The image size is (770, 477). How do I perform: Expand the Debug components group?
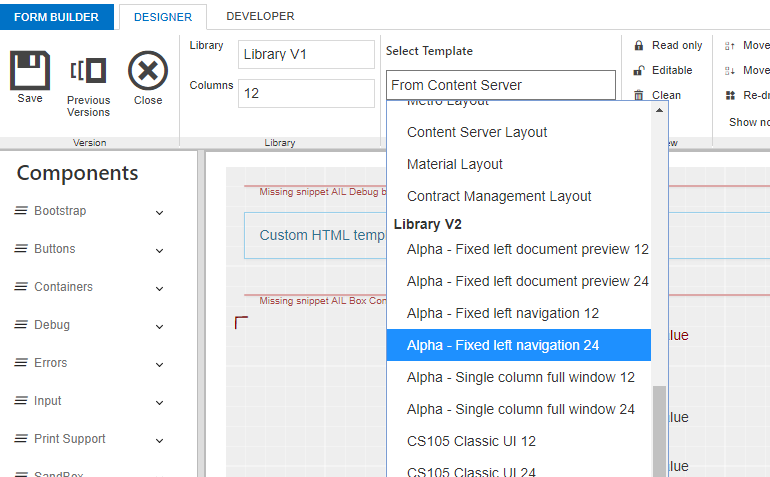coord(159,326)
